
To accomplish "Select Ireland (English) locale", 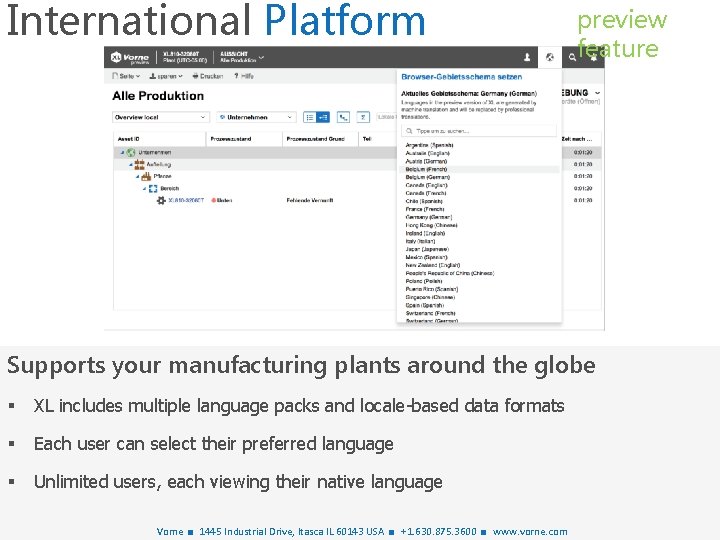I will 425,233.
